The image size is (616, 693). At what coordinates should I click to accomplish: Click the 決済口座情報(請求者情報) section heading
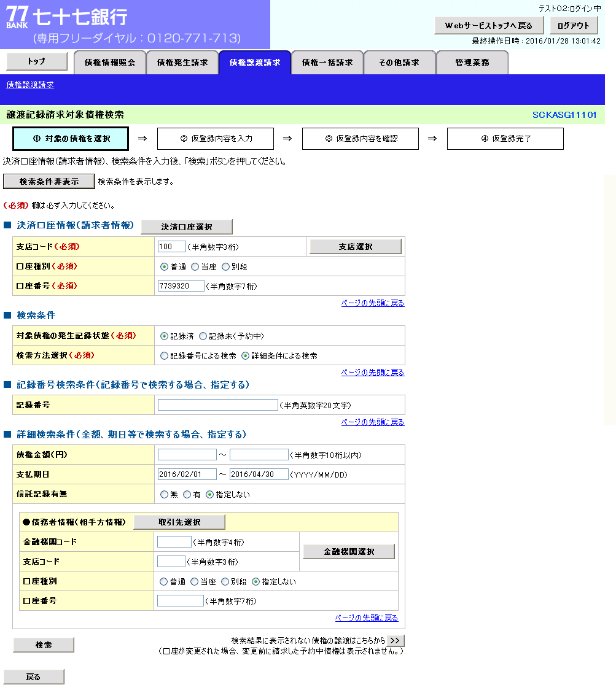[x=75, y=225]
